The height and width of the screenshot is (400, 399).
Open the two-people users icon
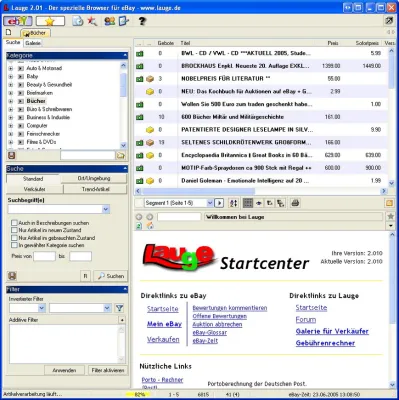(110, 21)
